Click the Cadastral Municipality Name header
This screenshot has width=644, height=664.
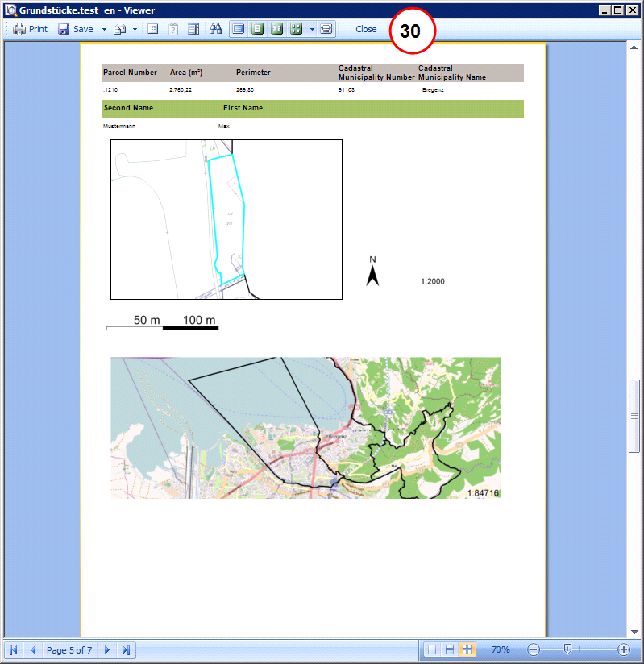[452, 73]
